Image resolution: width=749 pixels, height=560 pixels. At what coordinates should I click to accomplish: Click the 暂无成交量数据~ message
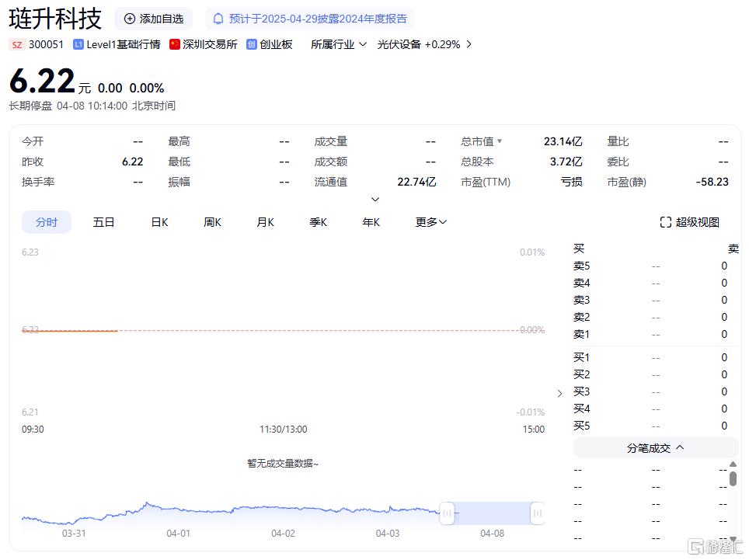pyautogui.click(x=283, y=463)
